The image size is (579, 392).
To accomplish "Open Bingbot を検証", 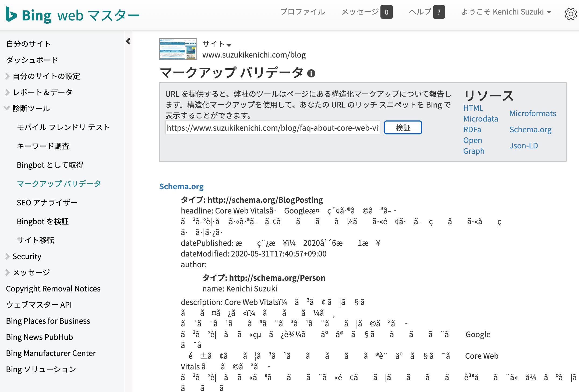I will [43, 221].
